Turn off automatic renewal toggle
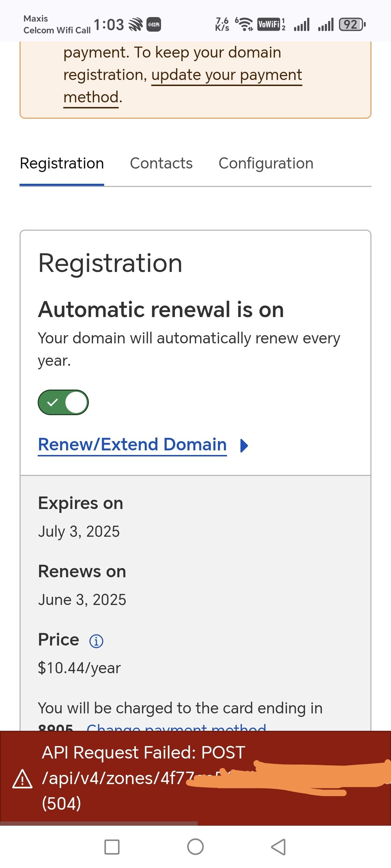The width and height of the screenshot is (391, 868). [x=63, y=402]
